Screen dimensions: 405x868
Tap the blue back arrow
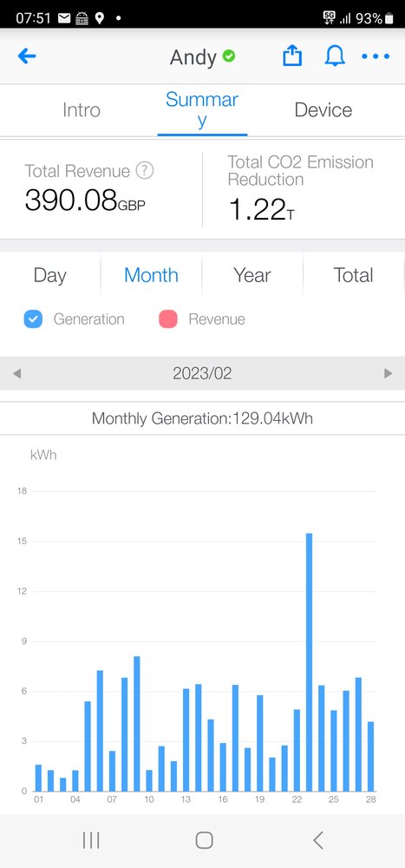(x=27, y=56)
